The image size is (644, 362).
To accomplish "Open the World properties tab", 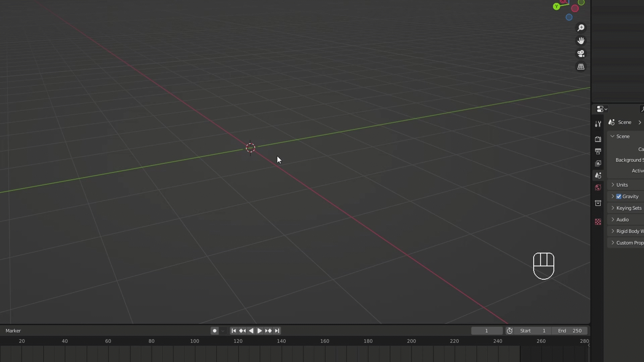I will click(598, 187).
